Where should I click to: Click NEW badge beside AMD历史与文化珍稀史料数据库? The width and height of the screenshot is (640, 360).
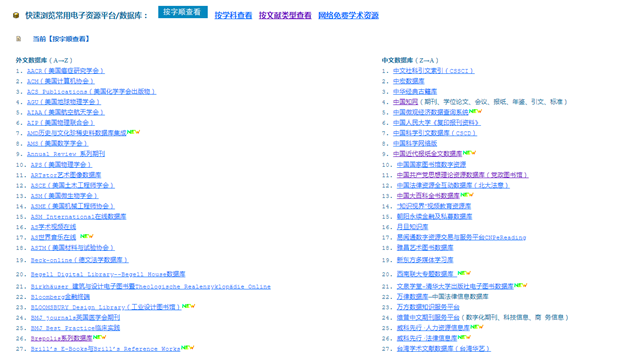point(133,132)
